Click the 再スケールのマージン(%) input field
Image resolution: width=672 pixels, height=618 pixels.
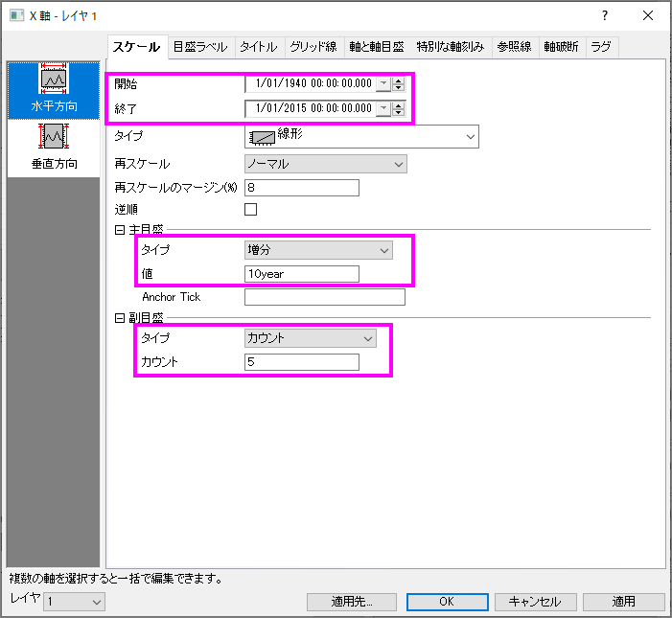pyautogui.click(x=302, y=188)
